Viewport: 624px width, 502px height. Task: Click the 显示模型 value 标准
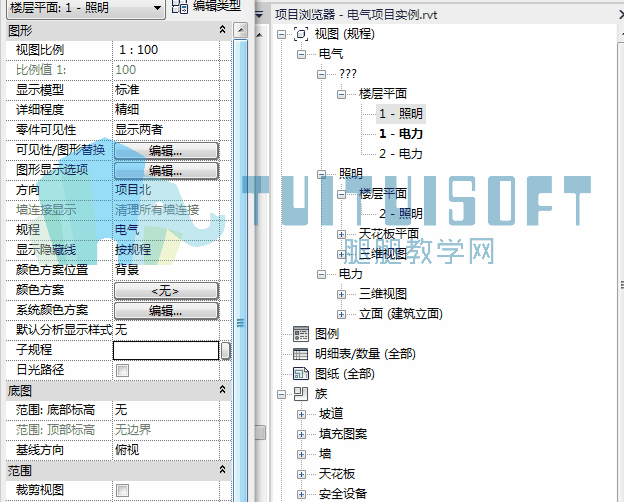pos(166,90)
